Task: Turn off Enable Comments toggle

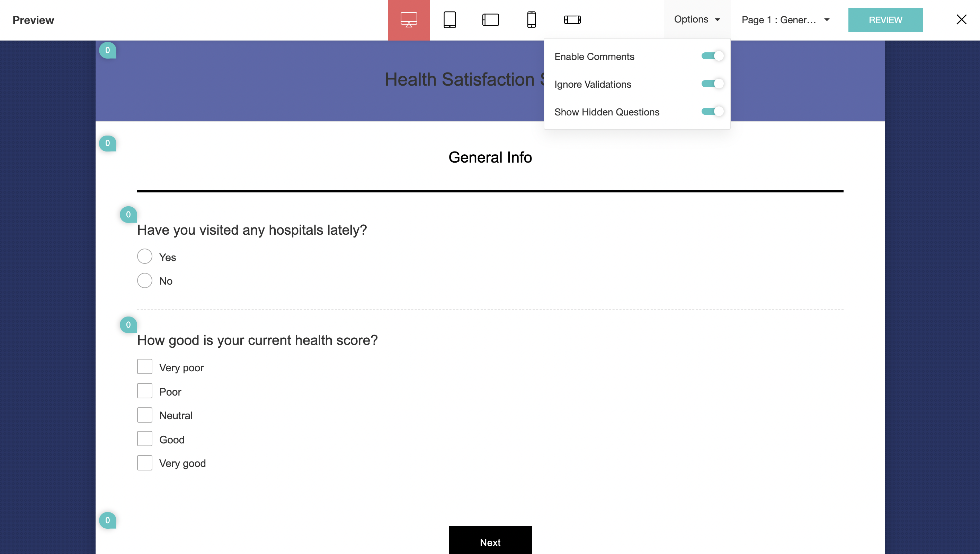Action: coord(712,56)
